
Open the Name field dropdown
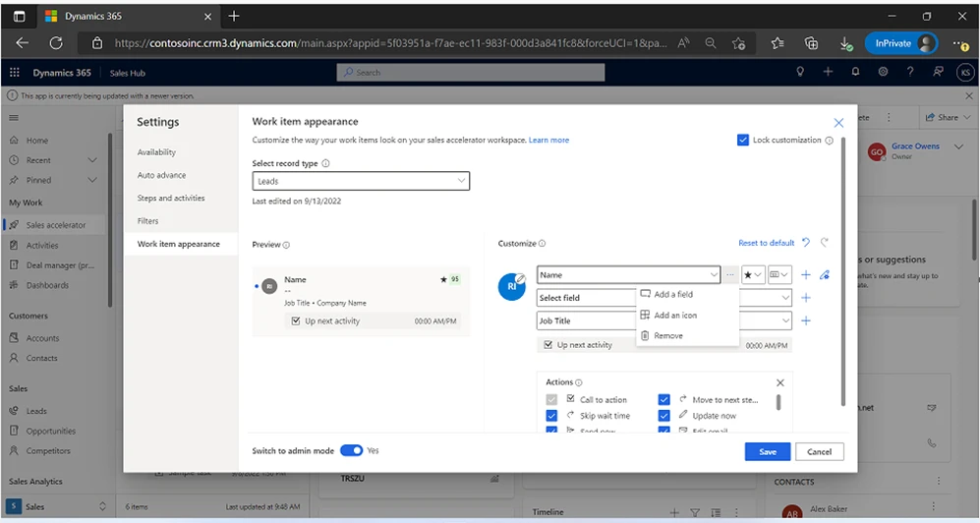[x=629, y=275]
